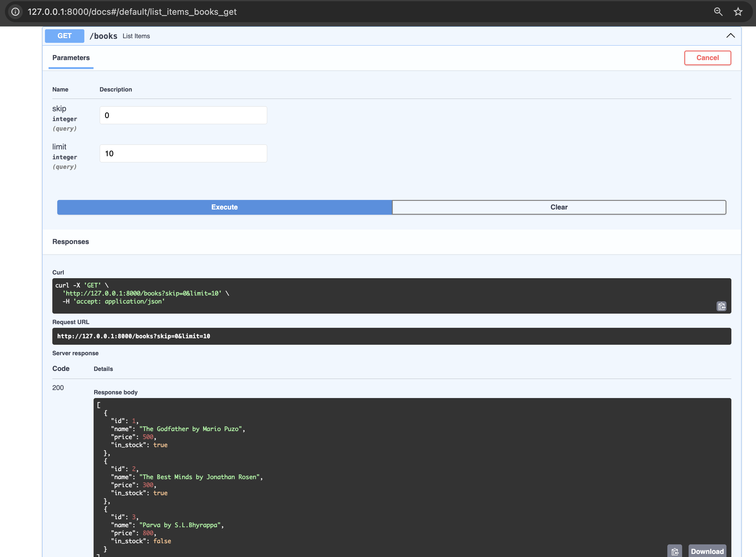The width and height of the screenshot is (756, 557).
Task: Expand the List Items endpoint header
Action: pyautogui.click(x=136, y=36)
